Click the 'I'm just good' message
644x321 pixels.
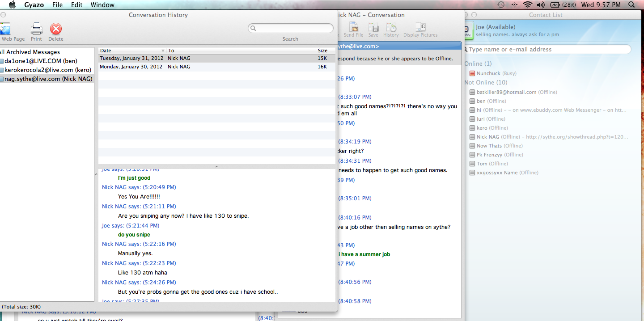click(134, 178)
